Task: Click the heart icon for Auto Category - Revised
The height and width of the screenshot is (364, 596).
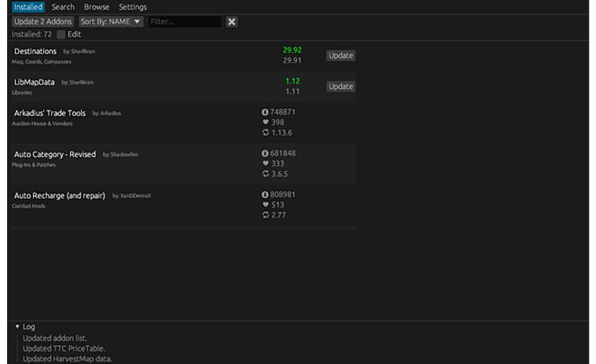Action: [x=265, y=163]
